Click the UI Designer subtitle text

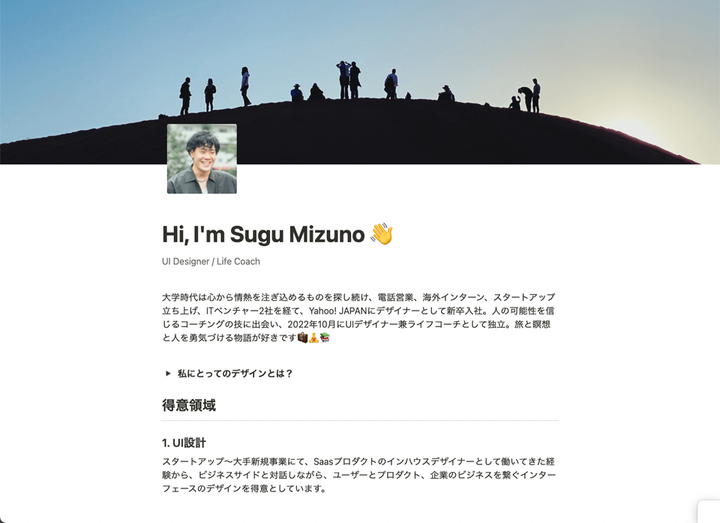tap(186, 261)
